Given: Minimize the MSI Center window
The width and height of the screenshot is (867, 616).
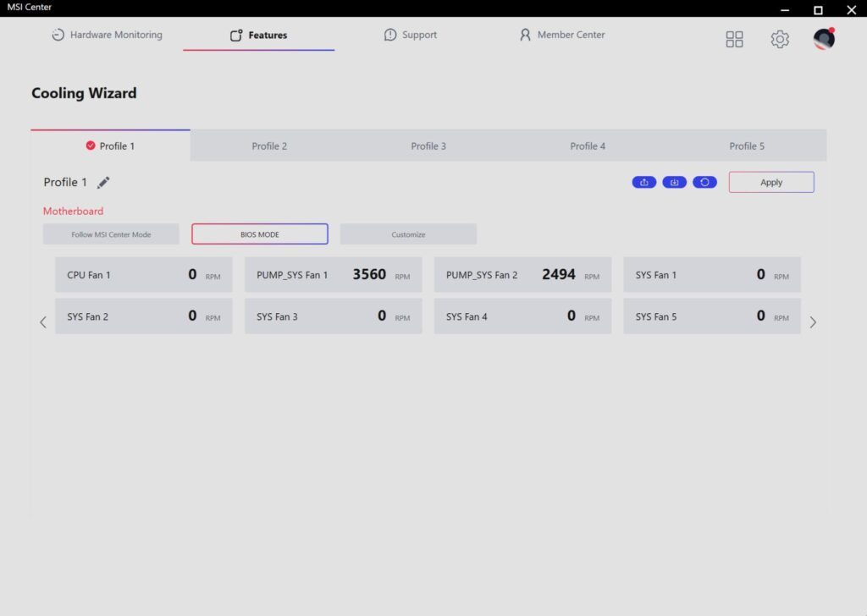Looking at the screenshot, I should [785, 9].
